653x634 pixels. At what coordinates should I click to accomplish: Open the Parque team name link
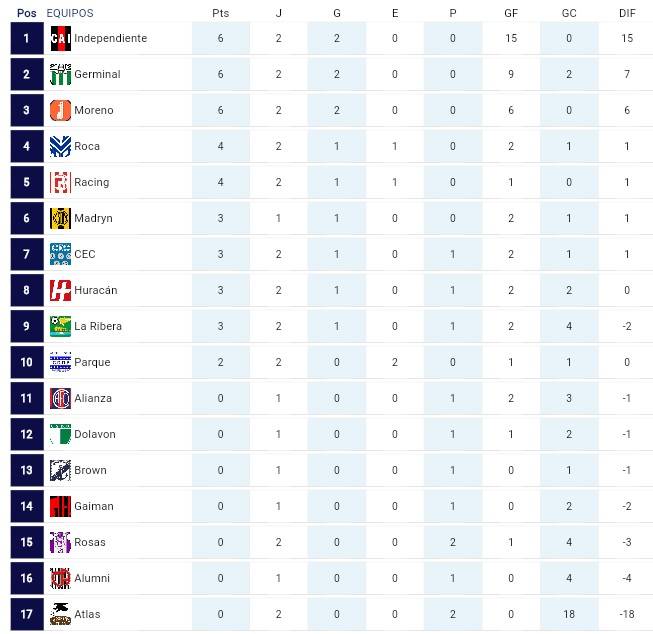[x=92, y=362]
